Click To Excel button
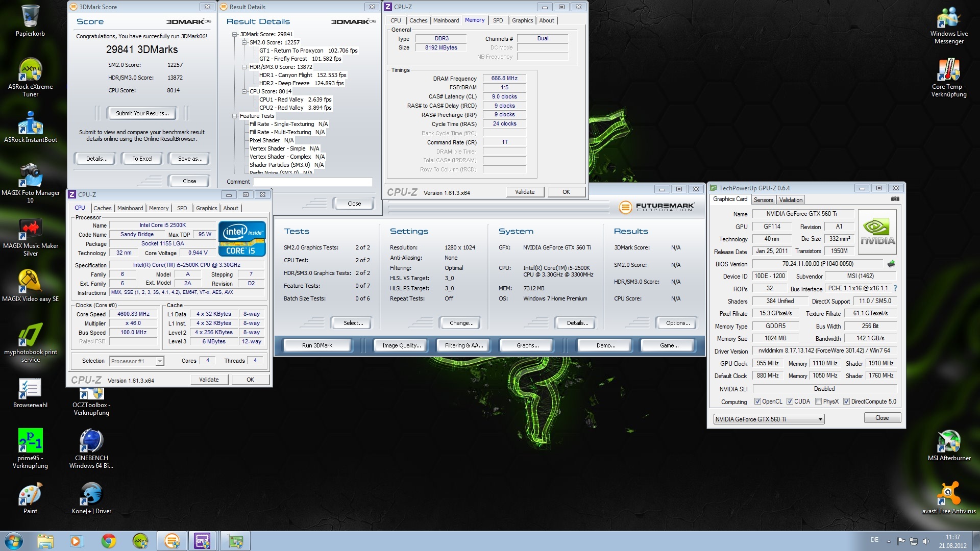The width and height of the screenshot is (980, 551). [142, 159]
